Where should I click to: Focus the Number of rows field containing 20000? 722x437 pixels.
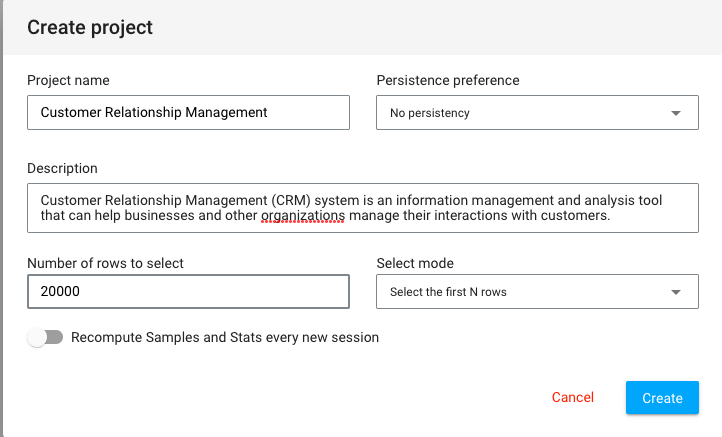[188, 292]
